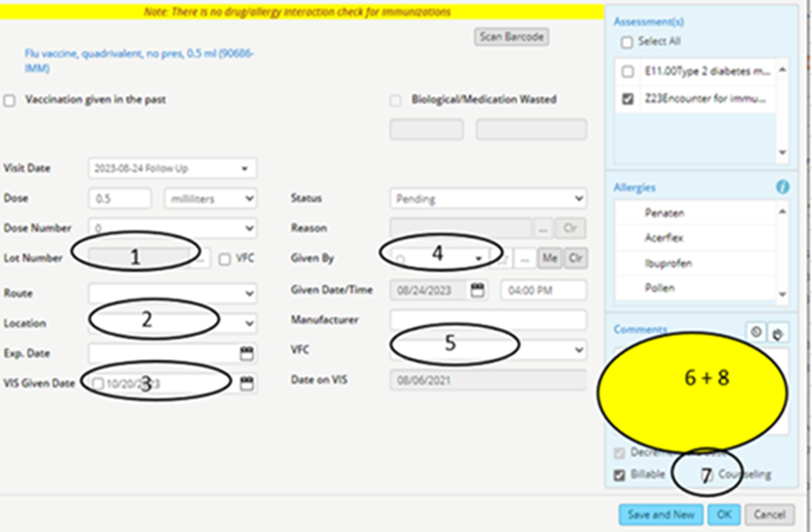Viewport: 812px width, 532px height.
Task: Click the Given By ellipsis browse button
Action: point(525,258)
